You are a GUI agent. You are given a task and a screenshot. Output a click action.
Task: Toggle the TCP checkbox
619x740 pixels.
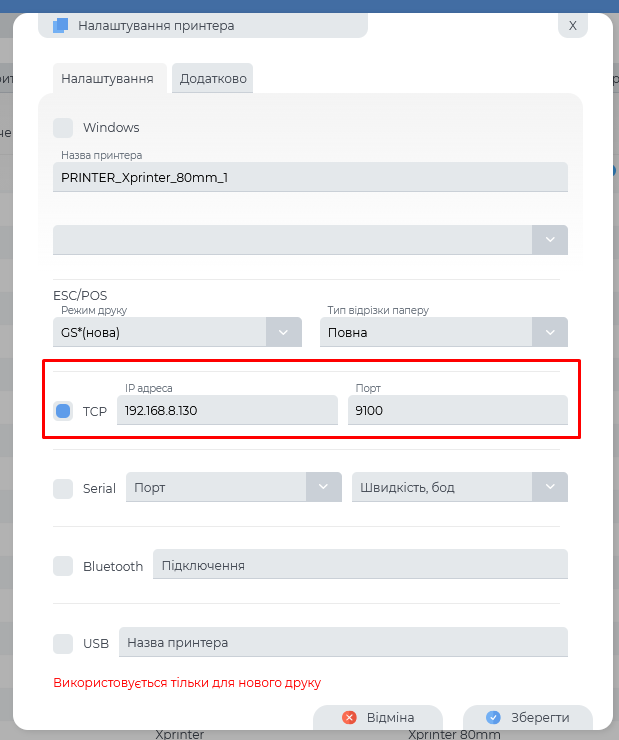pos(63,411)
